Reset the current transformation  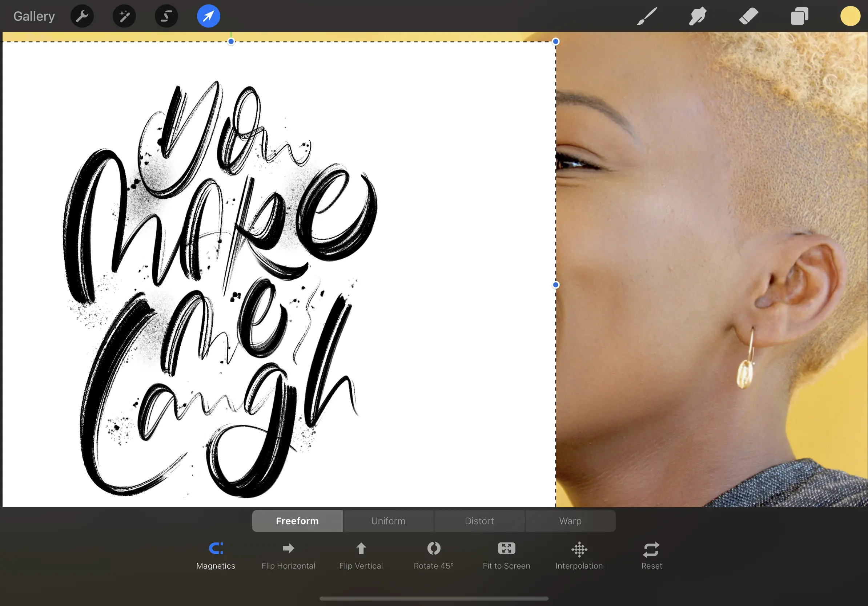pyautogui.click(x=651, y=554)
